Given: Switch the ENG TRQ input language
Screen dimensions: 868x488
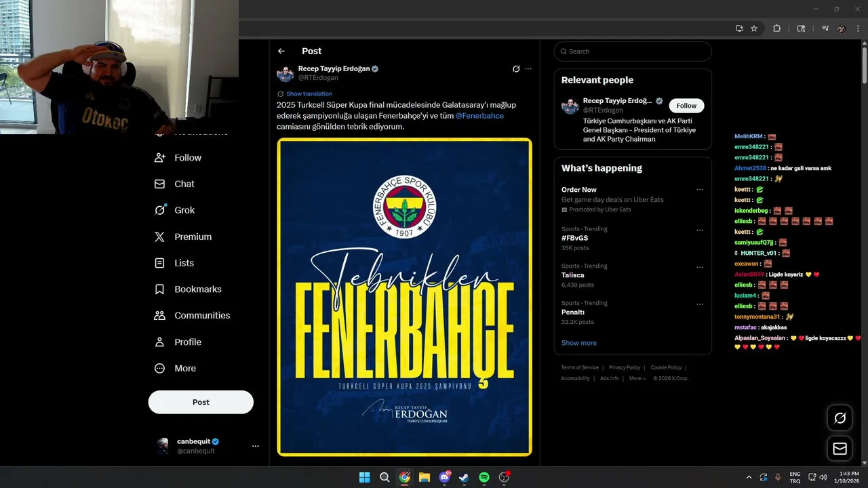Looking at the screenshot, I should click(795, 477).
